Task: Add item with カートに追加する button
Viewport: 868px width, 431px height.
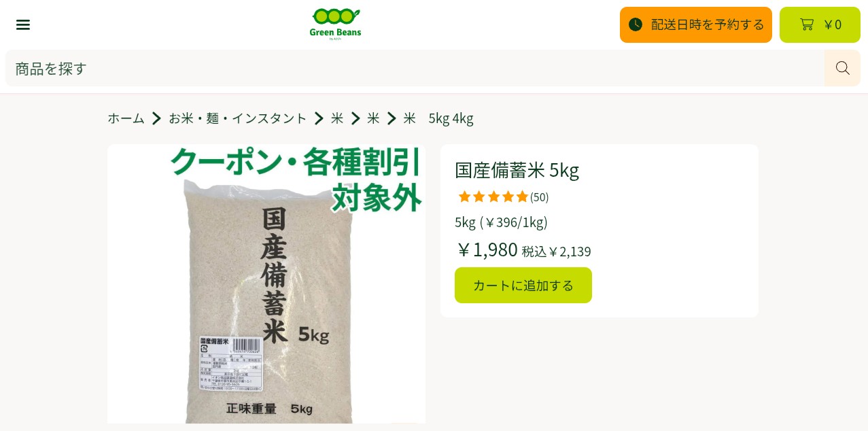Action: pyautogui.click(x=523, y=285)
